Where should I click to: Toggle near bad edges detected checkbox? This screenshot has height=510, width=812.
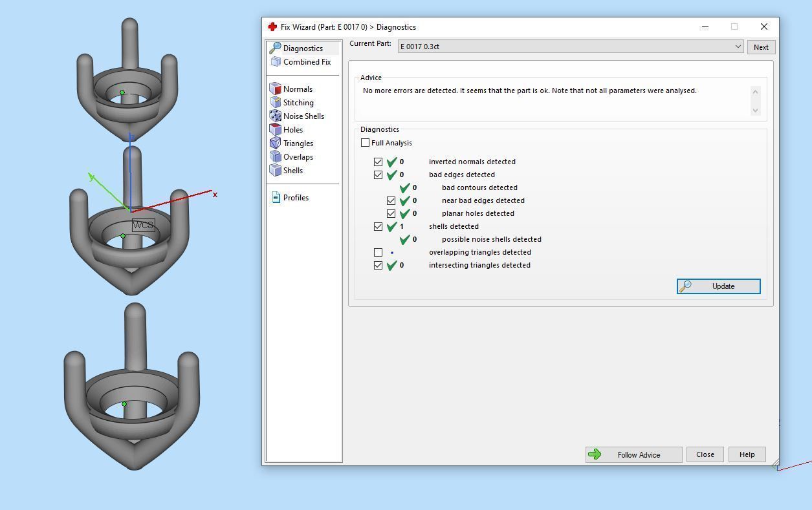(391, 200)
